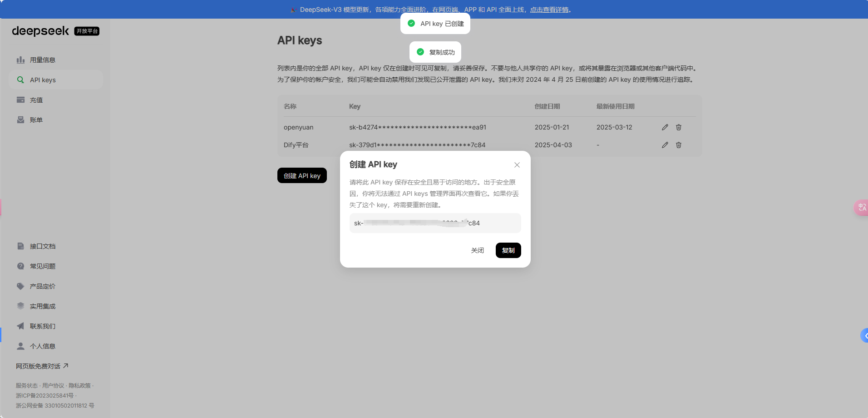Click the '2025-04-03' creation date
Viewport: 868px width, 418px height.
553,145
